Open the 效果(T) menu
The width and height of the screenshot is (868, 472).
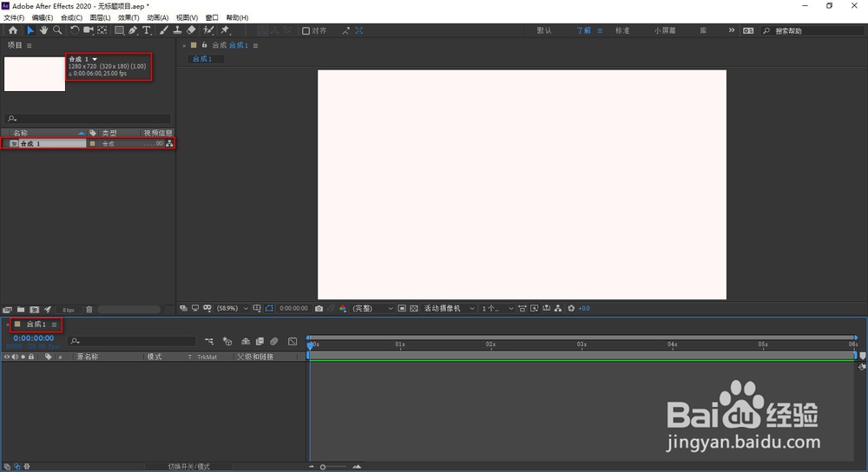pyautogui.click(x=128, y=17)
